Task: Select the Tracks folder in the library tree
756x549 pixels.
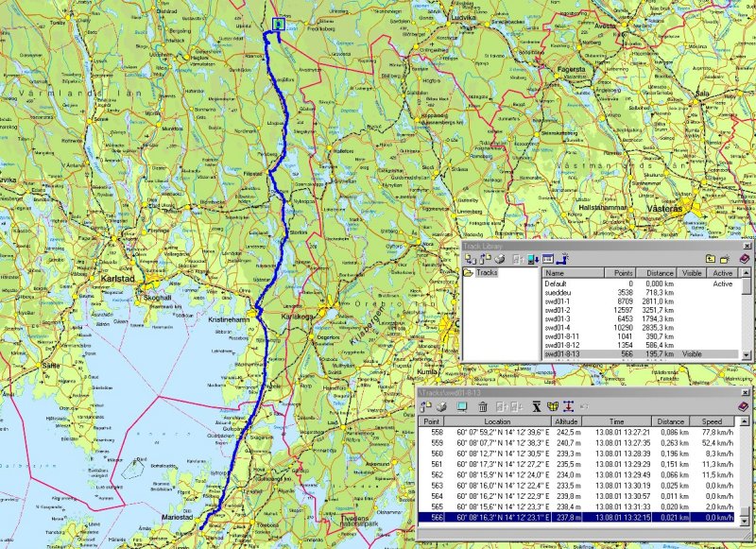Action: (487, 273)
